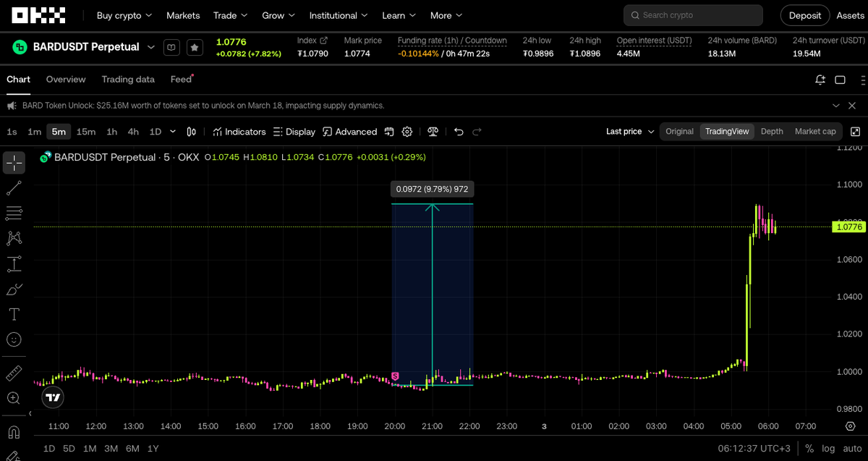868x461 pixels.
Task: Switch to the Overview tab
Action: (x=66, y=80)
